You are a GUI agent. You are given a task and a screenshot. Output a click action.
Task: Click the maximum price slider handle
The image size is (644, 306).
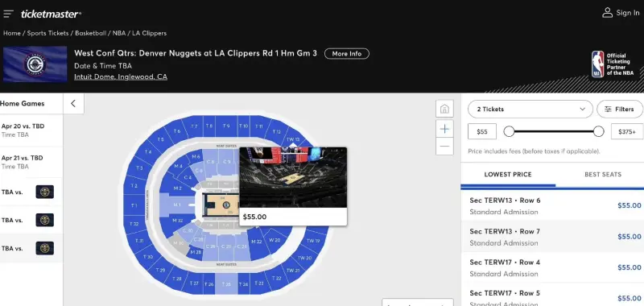click(598, 131)
